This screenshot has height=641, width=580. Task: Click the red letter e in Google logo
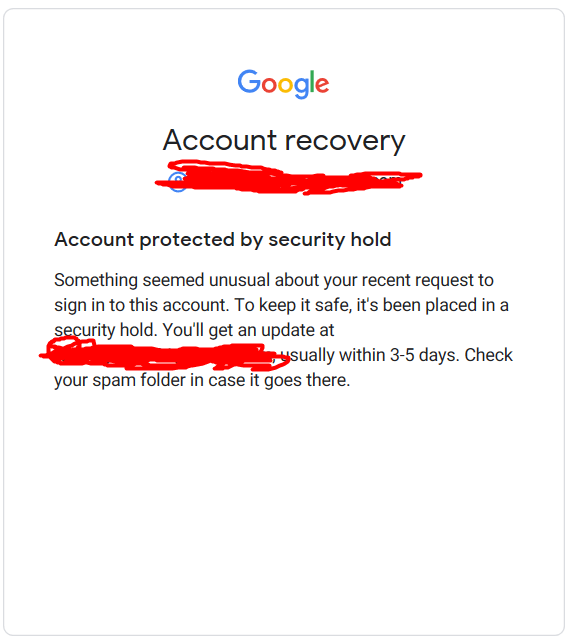(322, 85)
